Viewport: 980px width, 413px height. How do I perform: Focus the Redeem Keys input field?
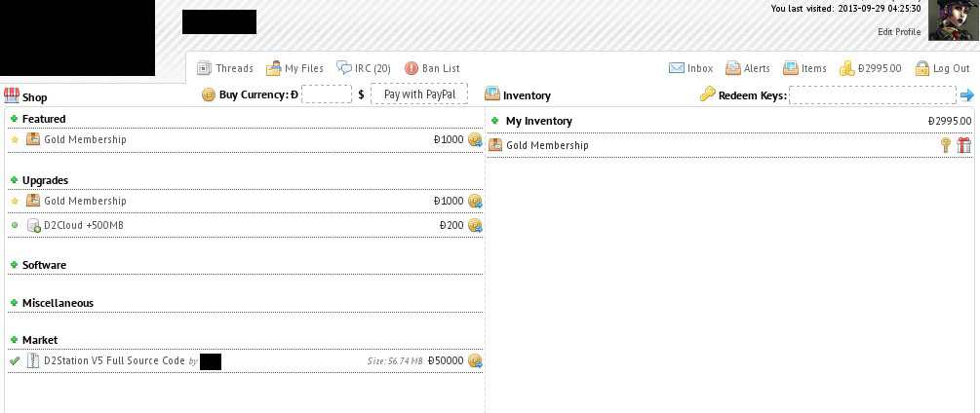coord(873,95)
